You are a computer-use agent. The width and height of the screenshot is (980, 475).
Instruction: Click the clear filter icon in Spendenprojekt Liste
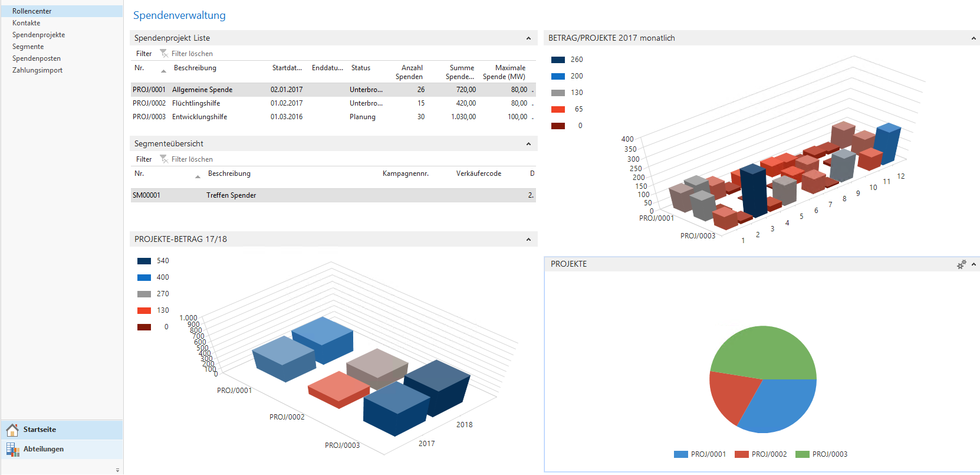click(x=164, y=54)
